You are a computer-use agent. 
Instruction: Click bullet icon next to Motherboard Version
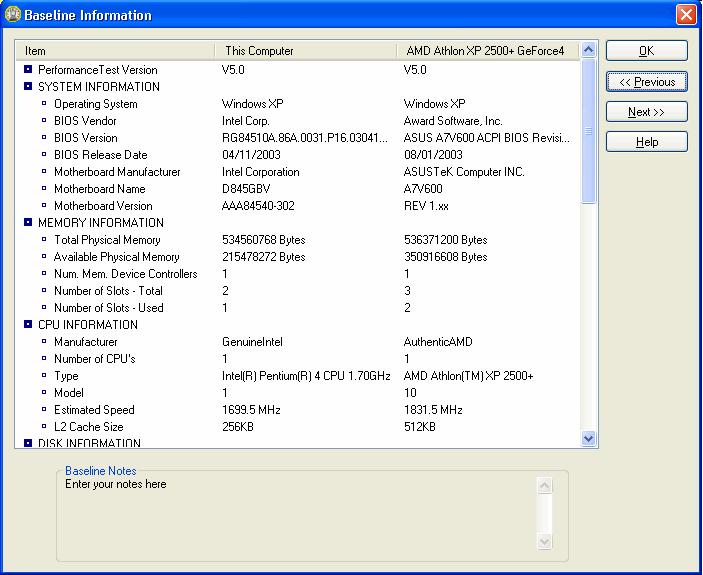44,205
